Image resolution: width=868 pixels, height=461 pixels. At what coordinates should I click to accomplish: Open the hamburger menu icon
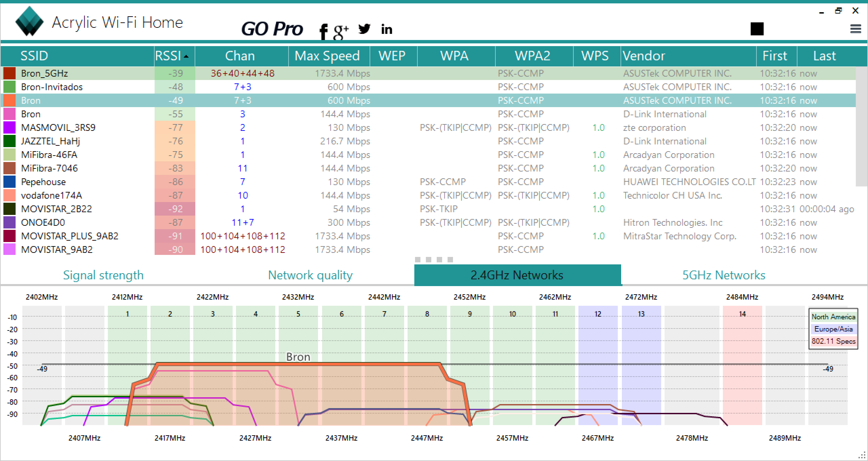(x=855, y=29)
